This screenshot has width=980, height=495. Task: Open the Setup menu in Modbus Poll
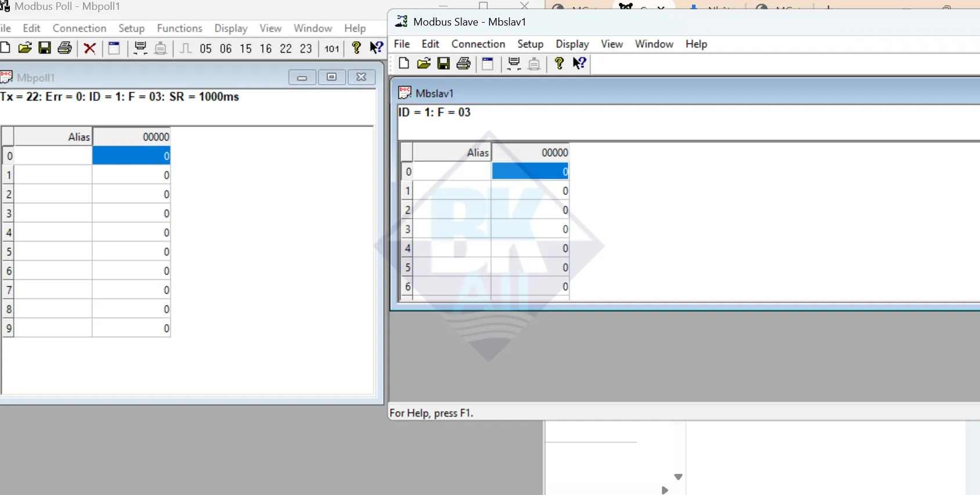pyautogui.click(x=131, y=28)
